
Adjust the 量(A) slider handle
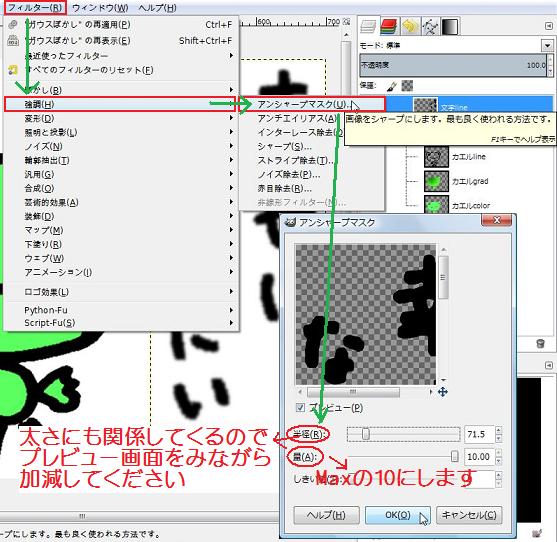[x=454, y=456]
